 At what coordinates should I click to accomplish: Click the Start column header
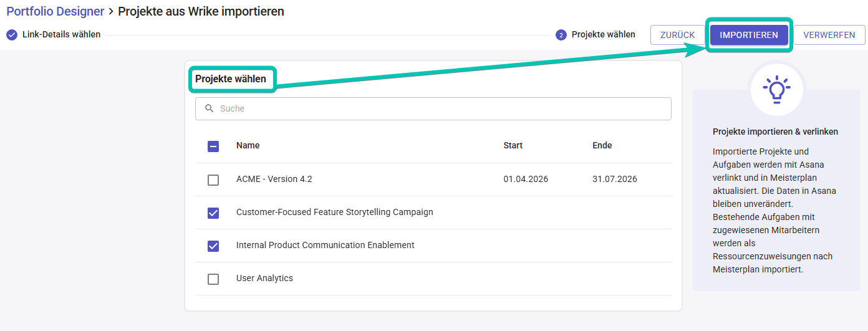513,146
